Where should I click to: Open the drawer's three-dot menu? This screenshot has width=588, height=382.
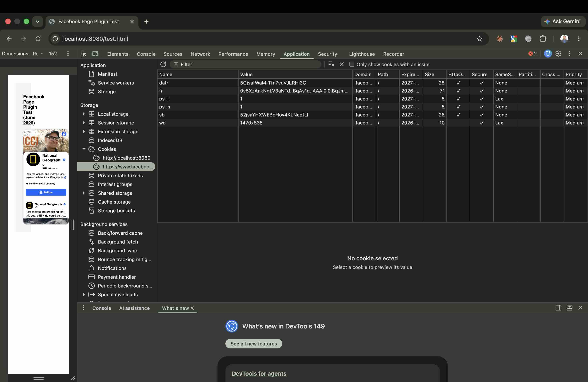pyautogui.click(x=84, y=308)
